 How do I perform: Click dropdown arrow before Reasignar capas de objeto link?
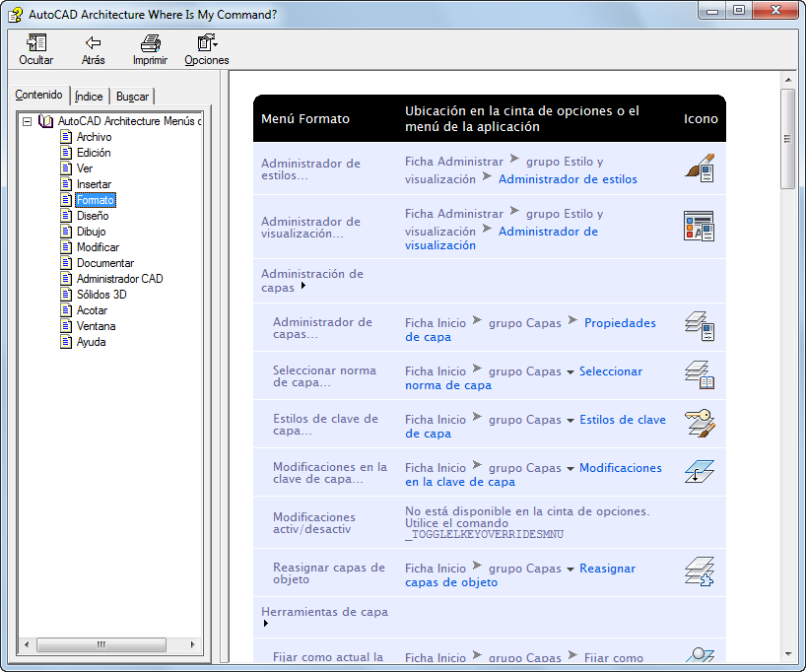571,570
